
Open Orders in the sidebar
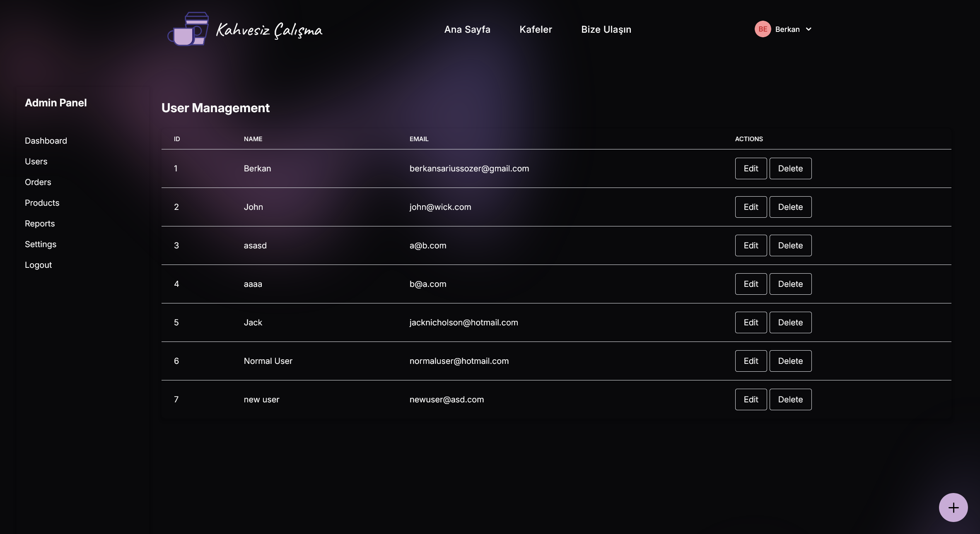(x=38, y=182)
